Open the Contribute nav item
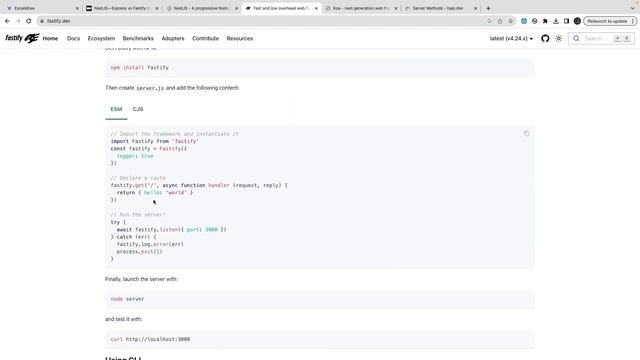 (205, 38)
